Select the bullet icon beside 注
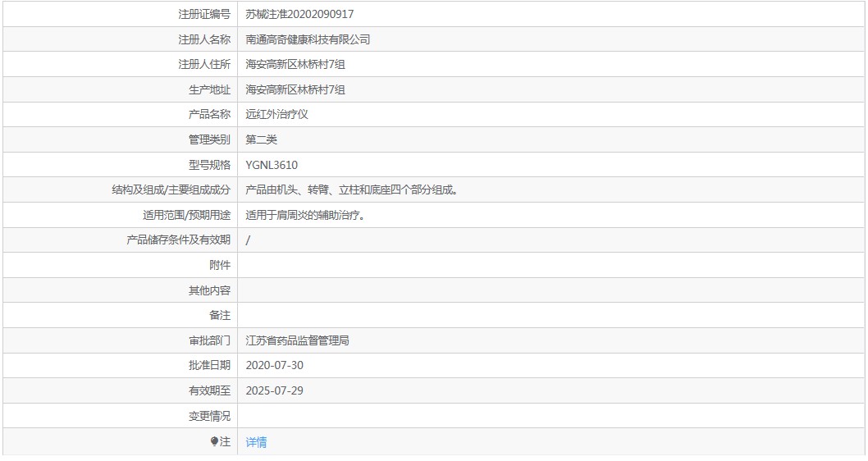This screenshot has width=868, height=461. pos(215,441)
